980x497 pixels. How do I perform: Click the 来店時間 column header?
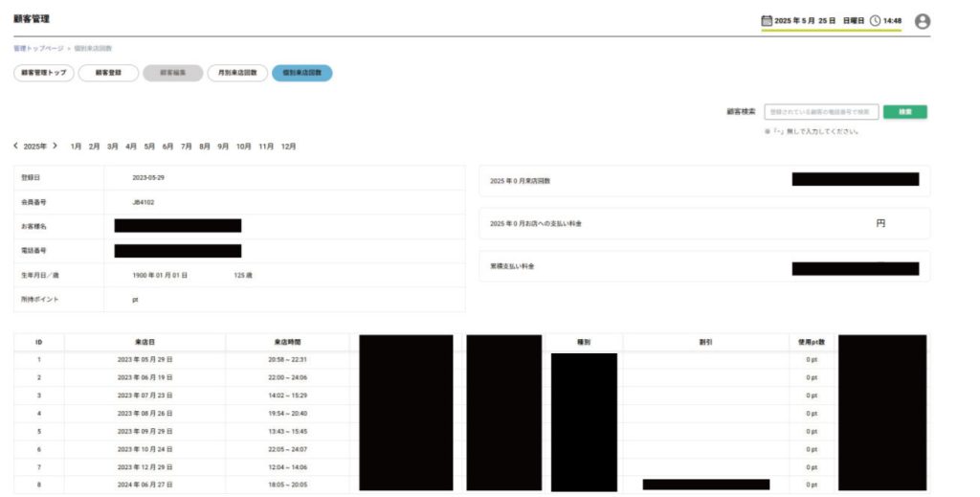point(287,342)
